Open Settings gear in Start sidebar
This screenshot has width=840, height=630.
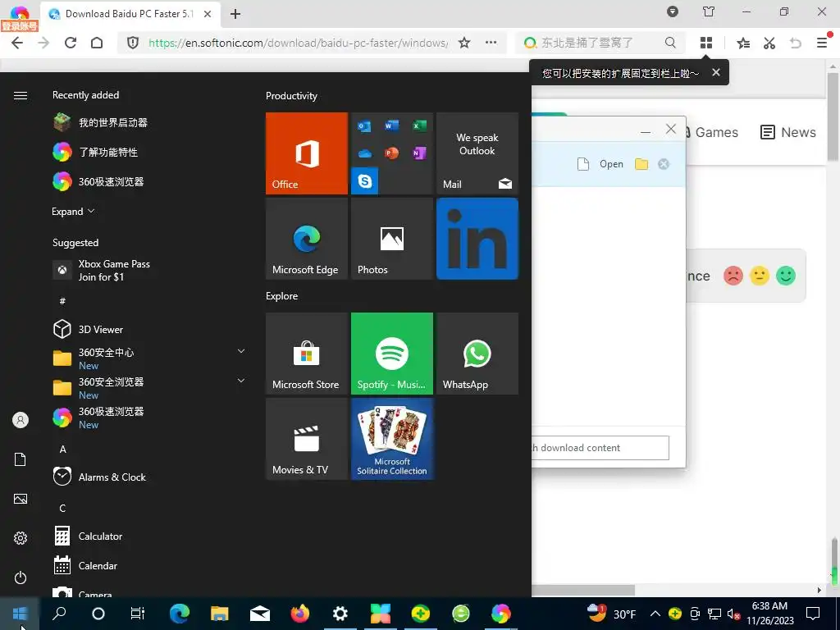click(x=21, y=538)
